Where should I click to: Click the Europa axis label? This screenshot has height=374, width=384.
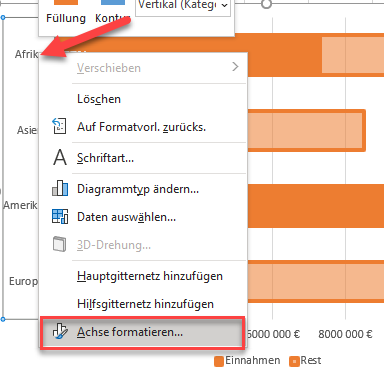tap(24, 281)
